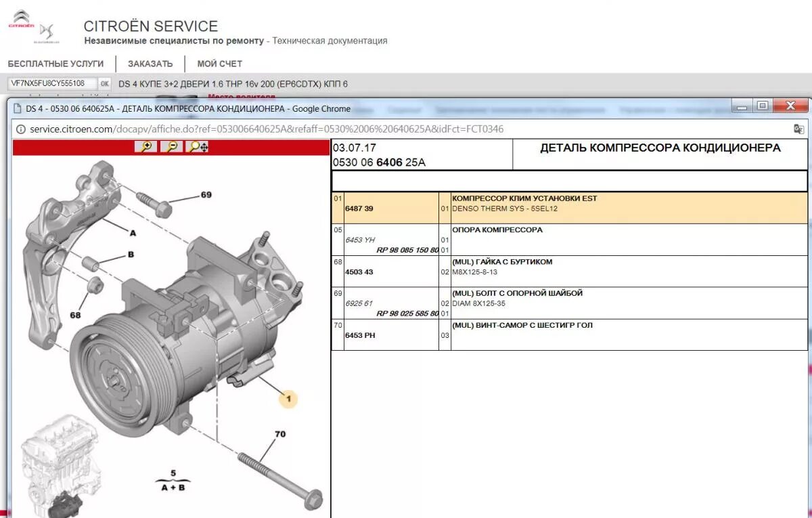Minimize the Chrome popup window

pyautogui.click(x=743, y=106)
